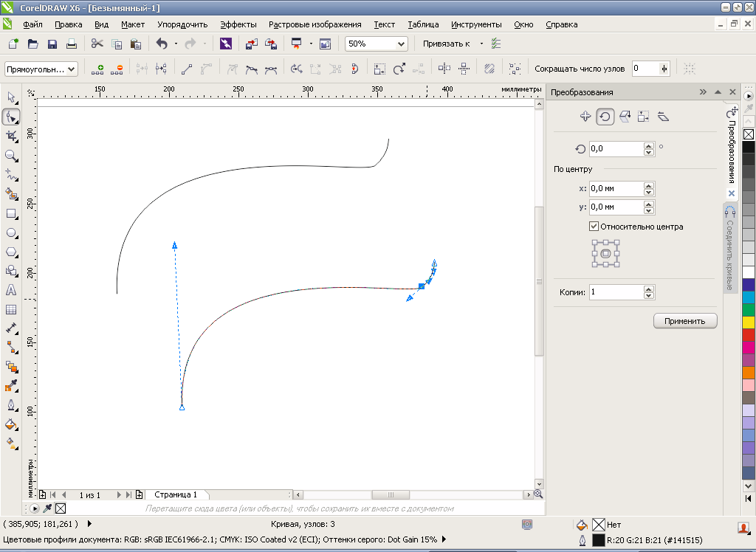Click the Save diskette icon
This screenshot has height=552, width=756.
click(52, 44)
